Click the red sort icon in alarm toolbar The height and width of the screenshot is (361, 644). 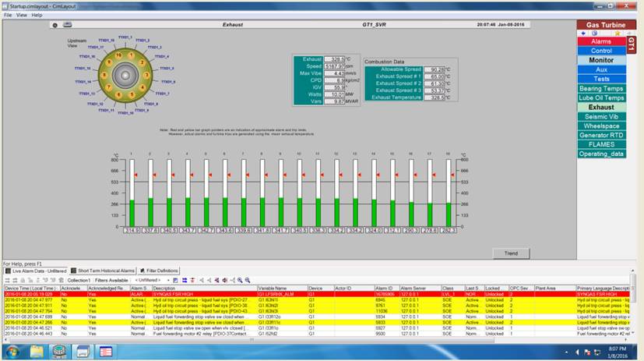192,280
